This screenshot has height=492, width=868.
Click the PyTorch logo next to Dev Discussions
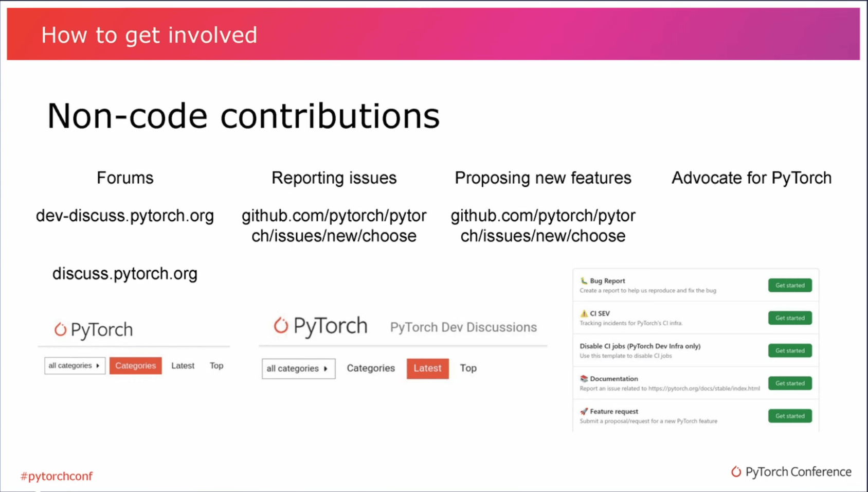tap(281, 325)
